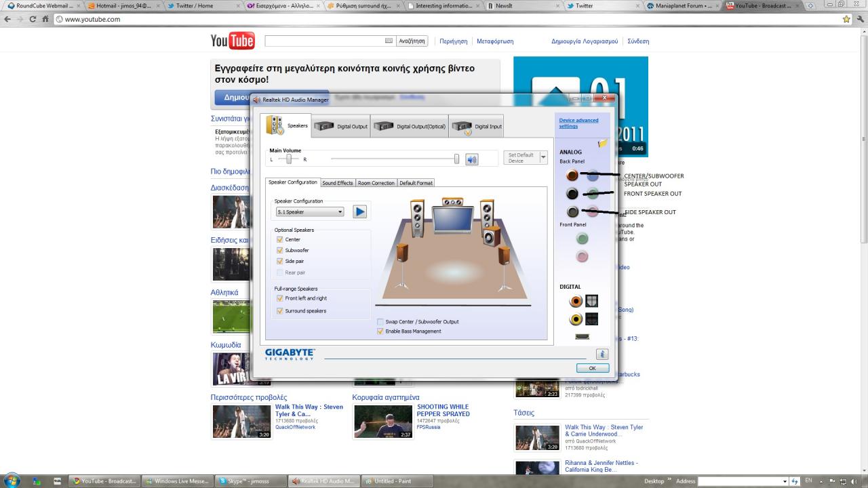The width and height of the screenshot is (868, 488).
Task: Uncheck the Center optional speaker
Action: coord(279,239)
